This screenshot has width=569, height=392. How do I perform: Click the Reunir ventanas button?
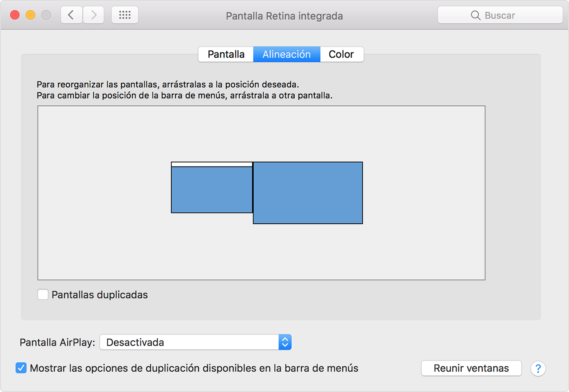(471, 368)
